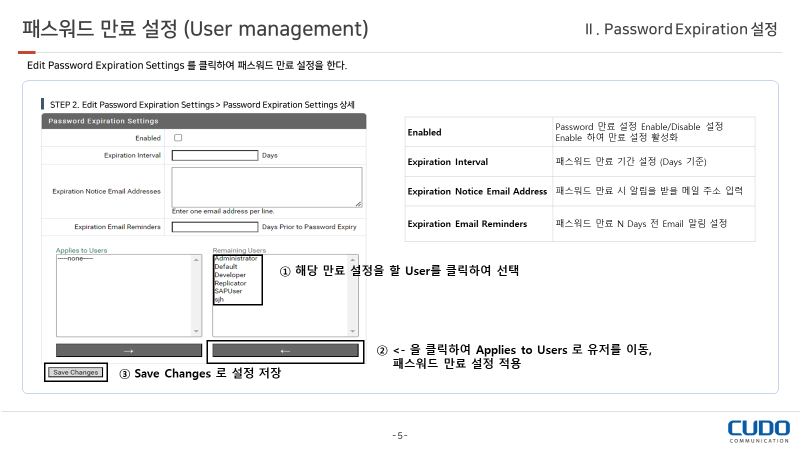Enable the password expiration checkbox

pyautogui.click(x=178, y=138)
